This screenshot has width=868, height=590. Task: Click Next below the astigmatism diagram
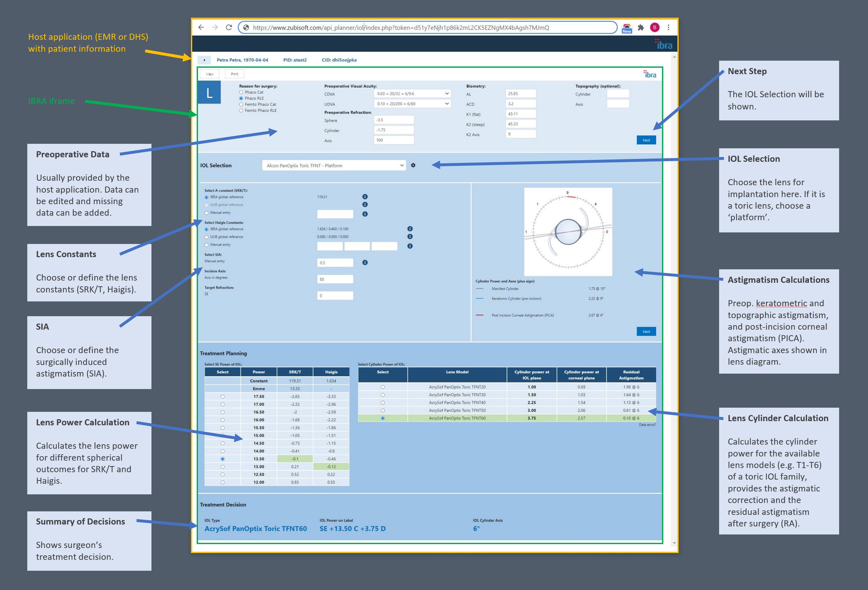click(646, 331)
